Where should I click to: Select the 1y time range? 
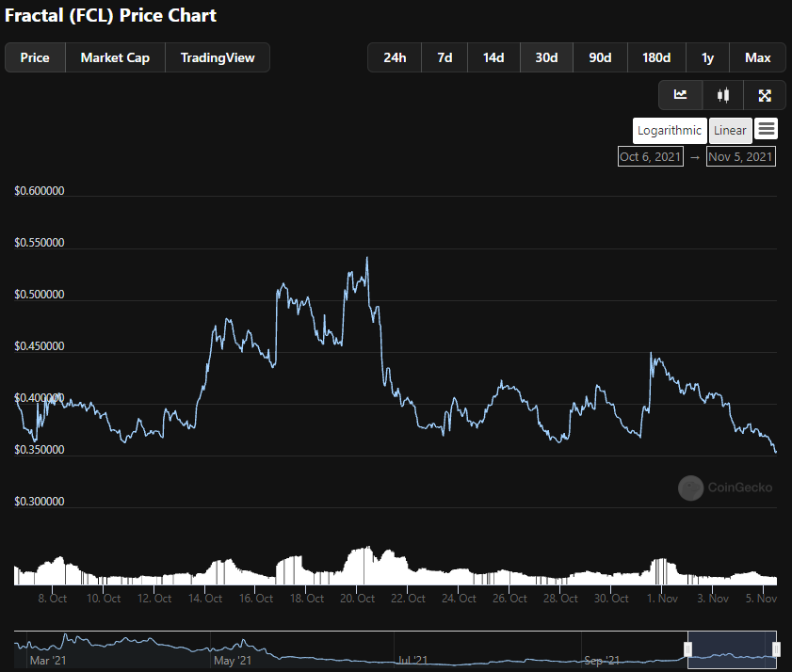point(707,57)
